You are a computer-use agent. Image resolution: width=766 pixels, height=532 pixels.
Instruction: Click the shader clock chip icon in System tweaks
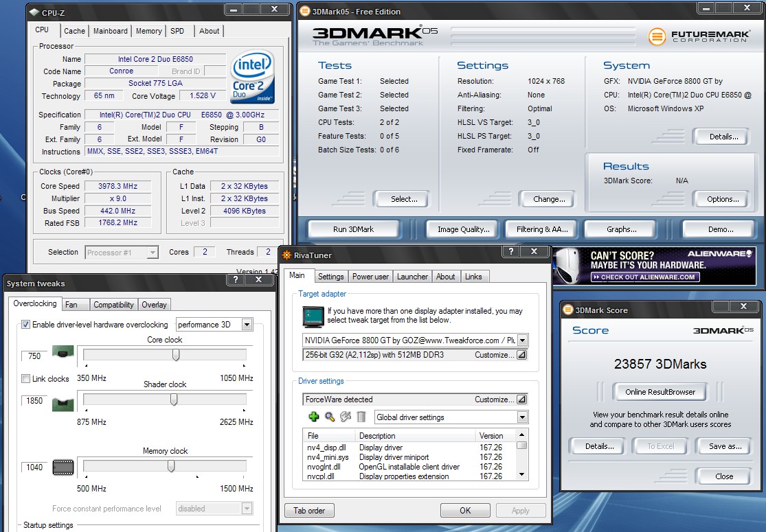tap(63, 404)
